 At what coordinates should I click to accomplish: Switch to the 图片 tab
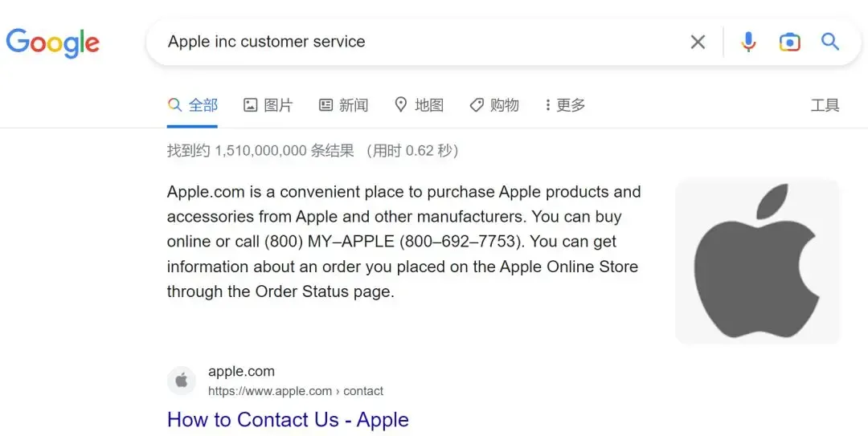(268, 105)
